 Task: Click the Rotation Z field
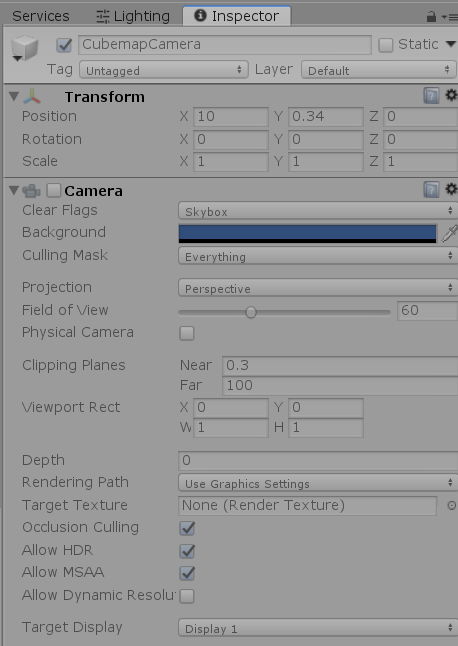point(421,139)
